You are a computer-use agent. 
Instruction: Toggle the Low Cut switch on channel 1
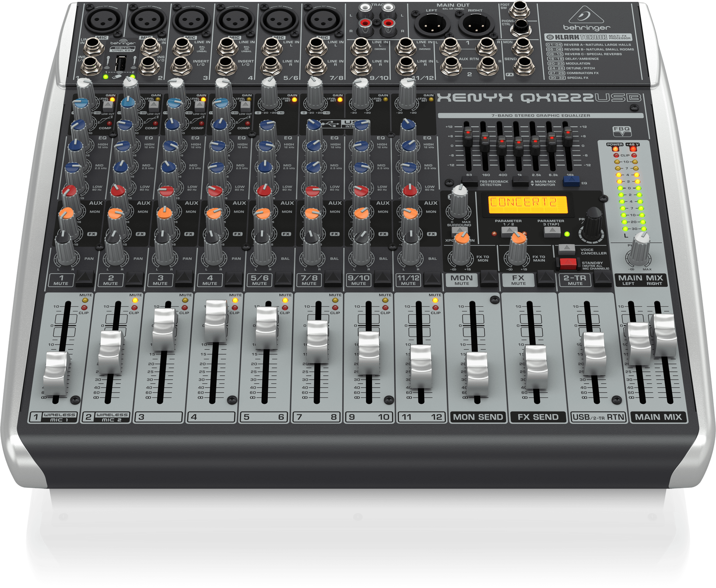click(x=108, y=105)
